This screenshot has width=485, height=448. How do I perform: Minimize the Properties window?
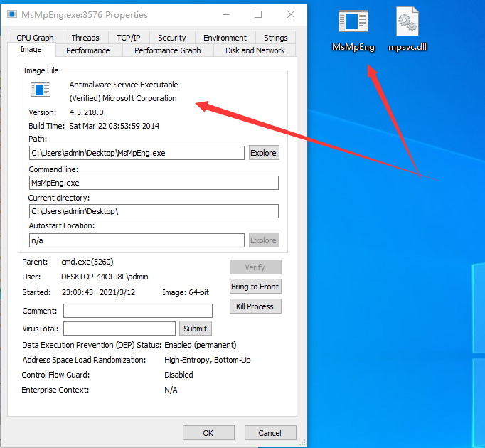pyautogui.click(x=226, y=14)
